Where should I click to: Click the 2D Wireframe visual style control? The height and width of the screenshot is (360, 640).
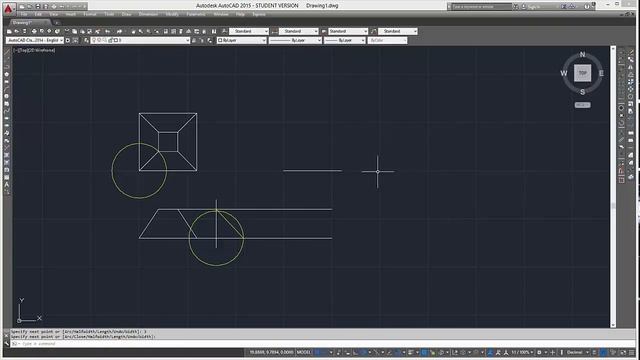pyautogui.click(x=40, y=50)
